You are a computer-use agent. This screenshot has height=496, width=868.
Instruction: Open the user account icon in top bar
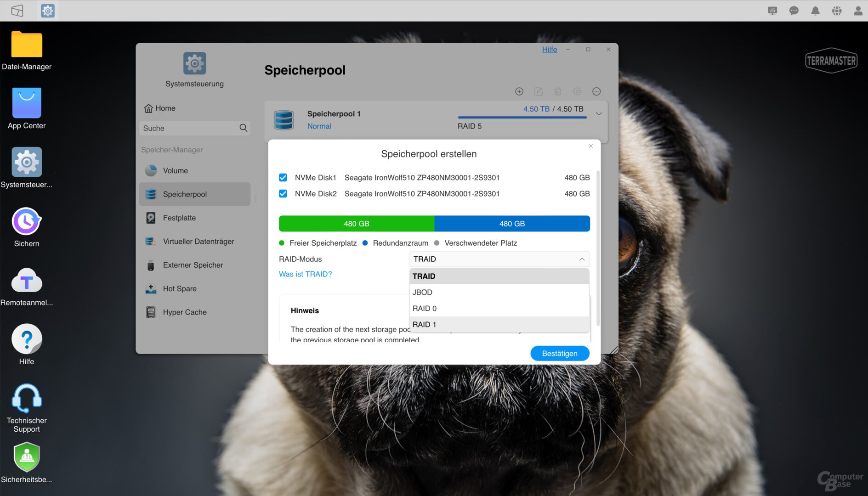pos(858,11)
